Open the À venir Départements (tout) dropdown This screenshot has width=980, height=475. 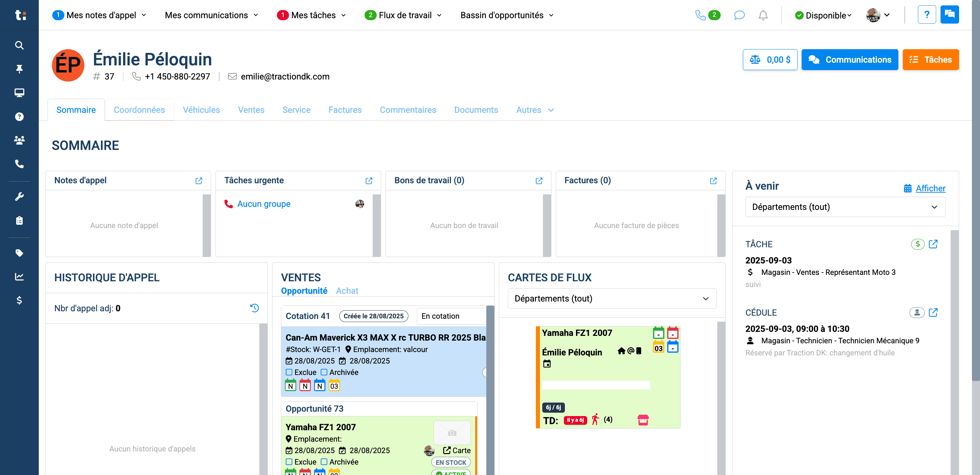tap(845, 207)
